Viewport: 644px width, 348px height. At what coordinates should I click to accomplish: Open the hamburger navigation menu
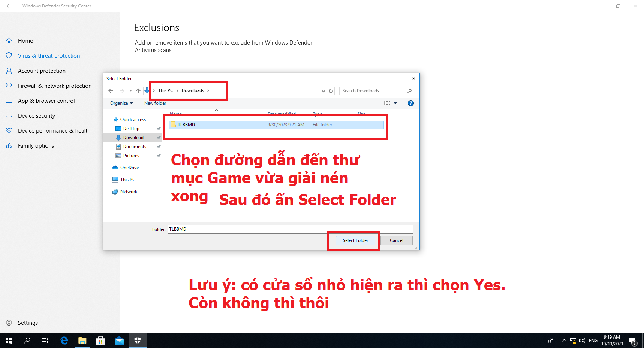[x=9, y=21]
